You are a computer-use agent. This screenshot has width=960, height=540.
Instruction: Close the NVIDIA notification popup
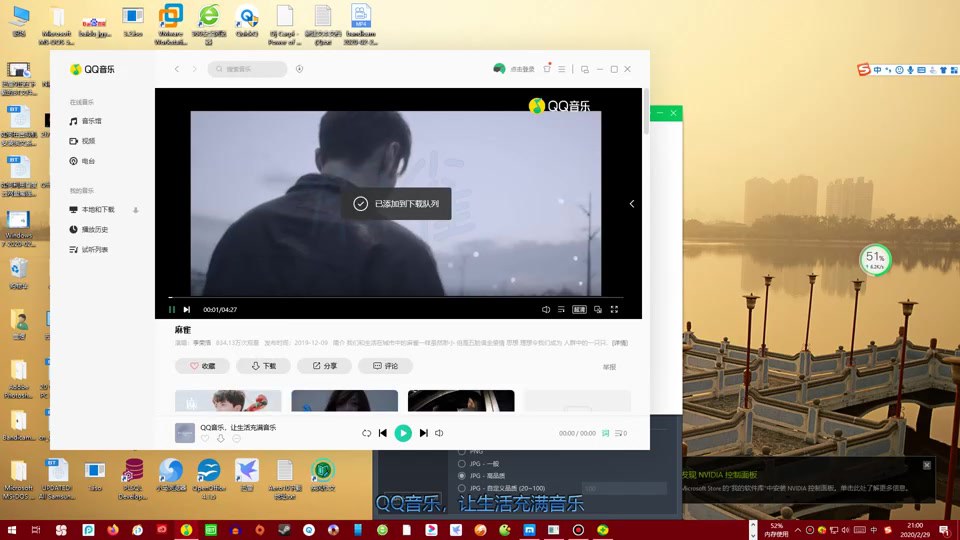pos(927,465)
